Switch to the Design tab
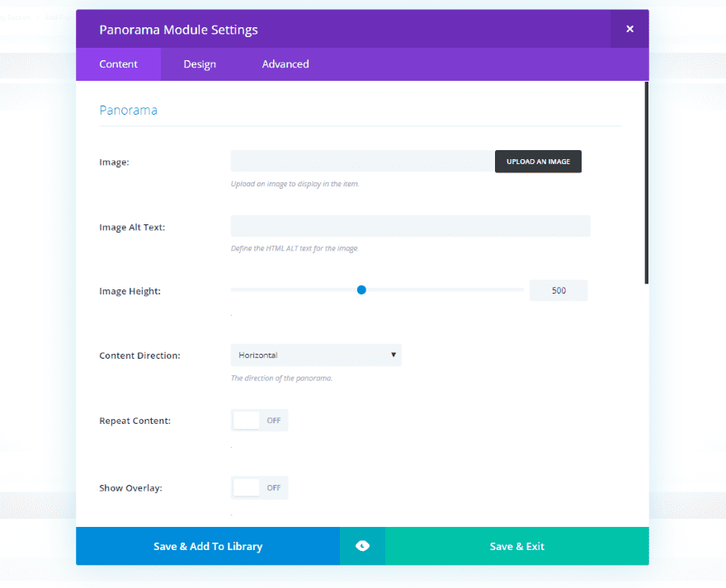The width and height of the screenshot is (726, 588). click(x=200, y=64)
